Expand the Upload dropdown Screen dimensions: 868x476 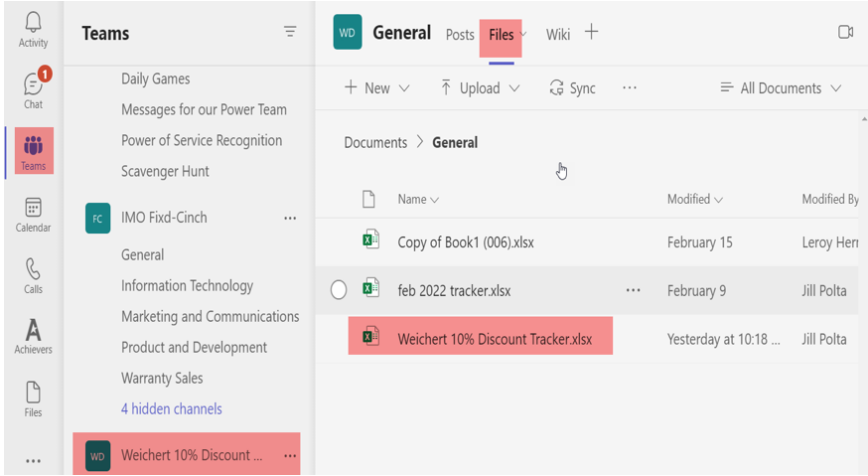[x=480, y=88]
